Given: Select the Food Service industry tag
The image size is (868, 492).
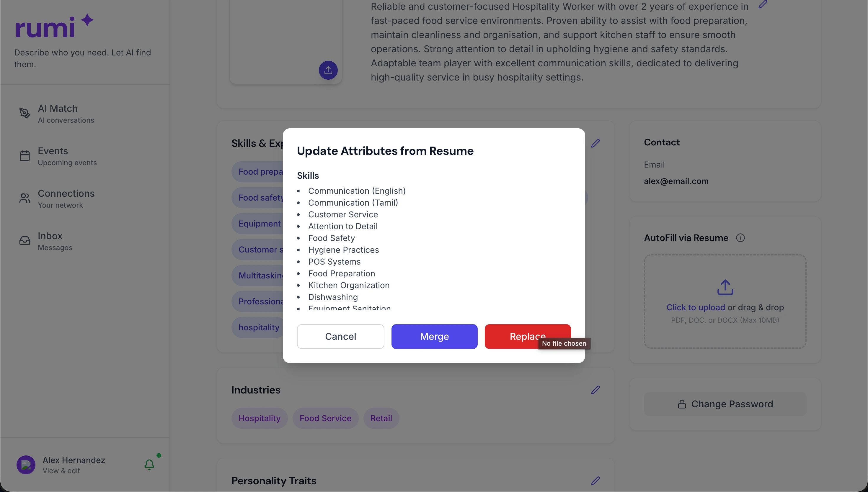Looking at the screenshot, I should (x=325, y=418).
